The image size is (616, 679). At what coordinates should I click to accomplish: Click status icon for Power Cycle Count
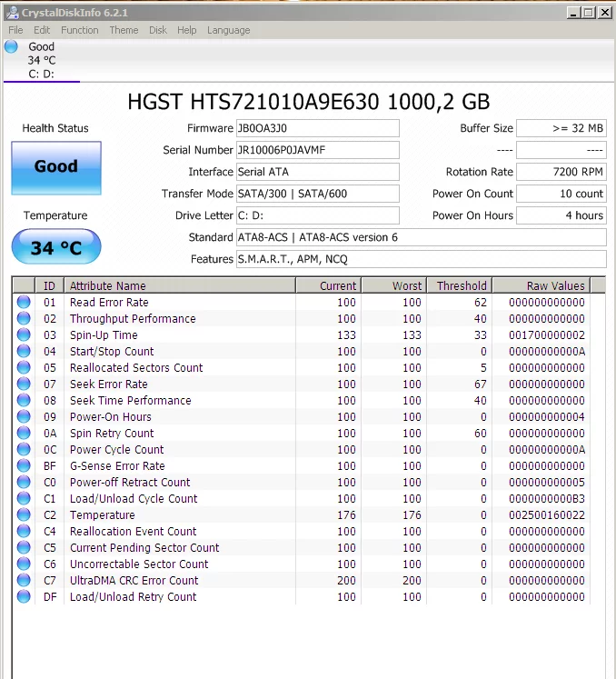24,449
